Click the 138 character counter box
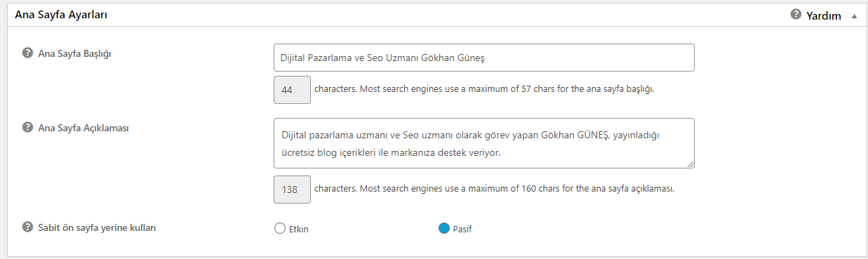The width and height of the screenshot is (868, 259). [292, 190]
